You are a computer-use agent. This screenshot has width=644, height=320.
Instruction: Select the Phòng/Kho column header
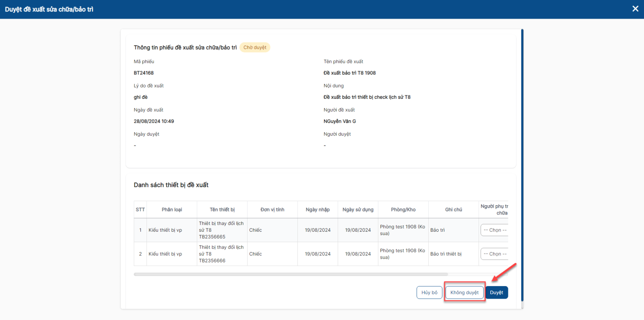coord(403,210)
